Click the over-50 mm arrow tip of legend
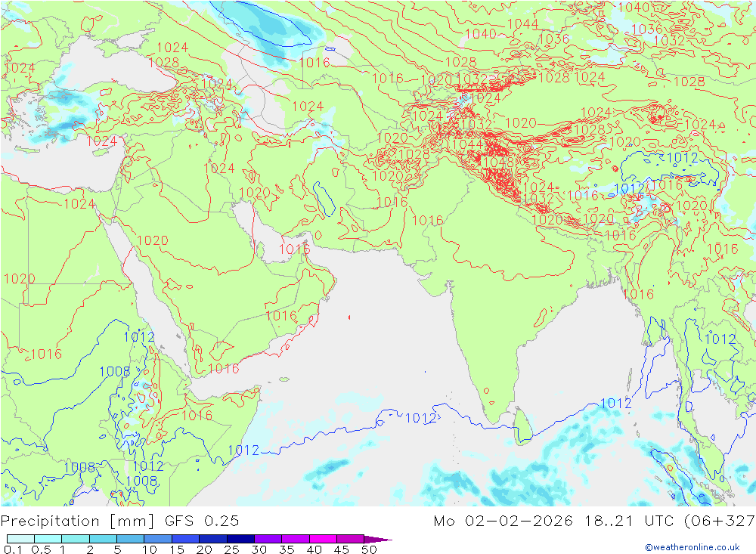Image resolution: width=756 pixels, height=554 pixels. (379, 539)
